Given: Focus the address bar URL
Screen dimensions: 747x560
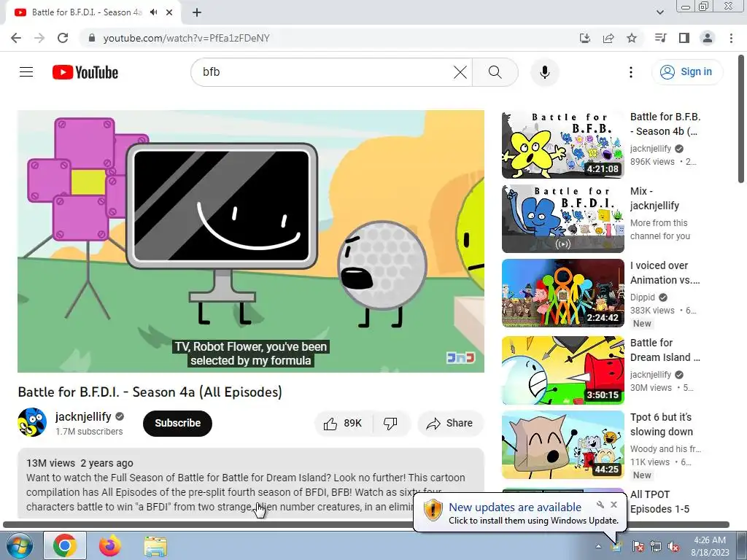Looking at the screenshot, I should point(186,38).
